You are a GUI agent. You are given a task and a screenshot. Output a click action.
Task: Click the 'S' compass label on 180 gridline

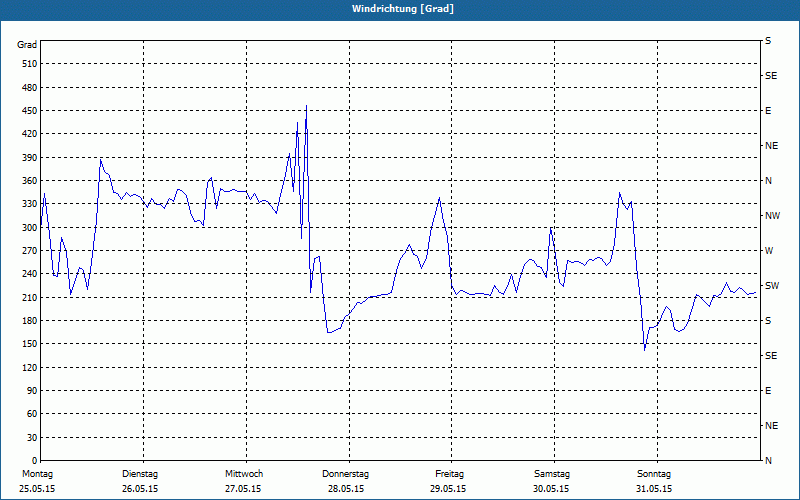point(768,320)
